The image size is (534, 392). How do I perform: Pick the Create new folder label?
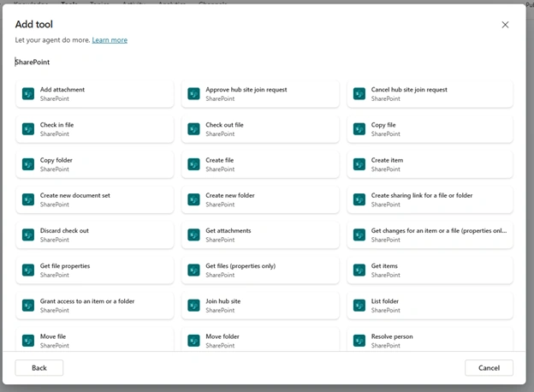coord(230,195)
